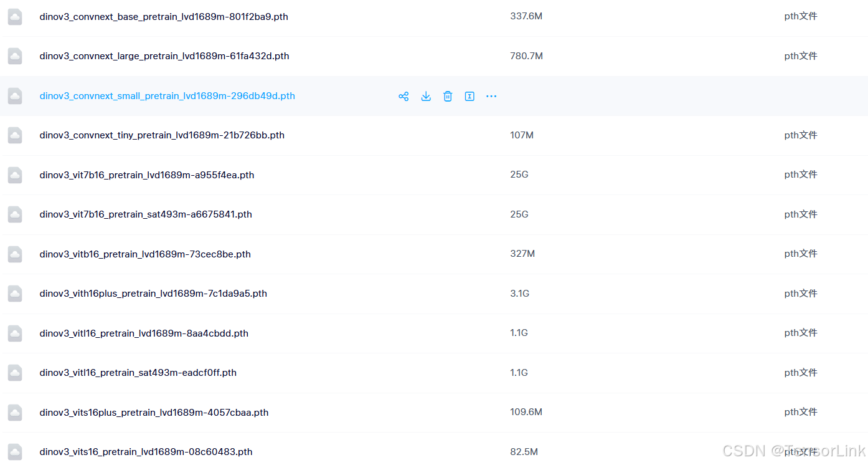Click pth文件 type in vits16plus row
This screenshot has width=868, height=465.
(x=801, y=412)
